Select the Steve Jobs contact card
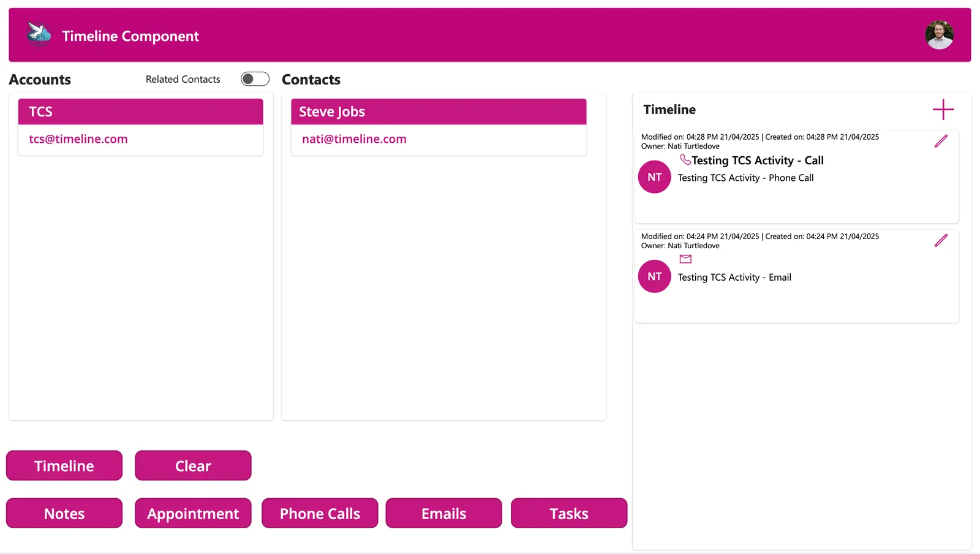Viewport: 980px width, 554px height. (439, 127)
